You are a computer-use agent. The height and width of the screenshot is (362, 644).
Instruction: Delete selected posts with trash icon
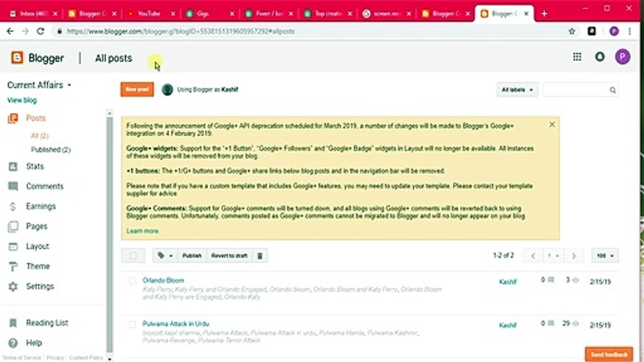point(260,256)
